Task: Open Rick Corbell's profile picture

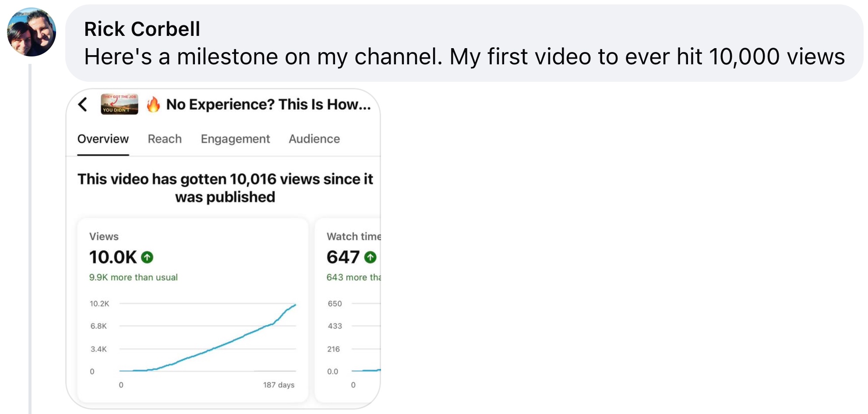Action: point(32,32)
